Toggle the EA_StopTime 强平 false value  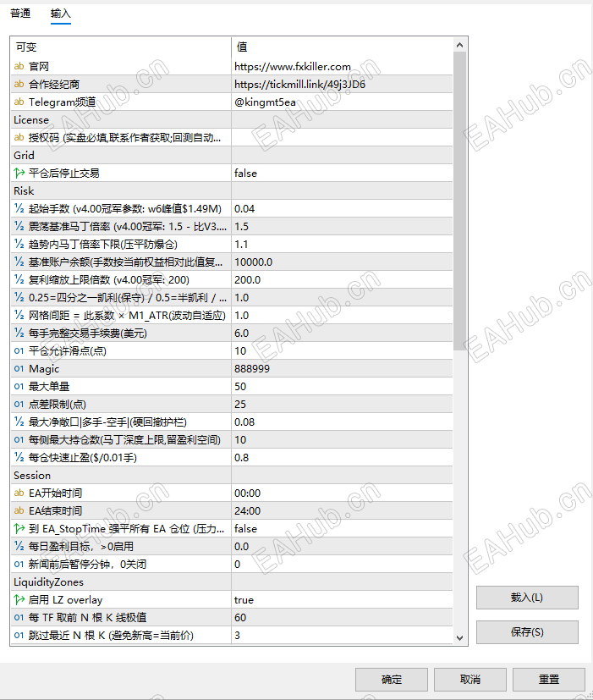click(342, 528)
